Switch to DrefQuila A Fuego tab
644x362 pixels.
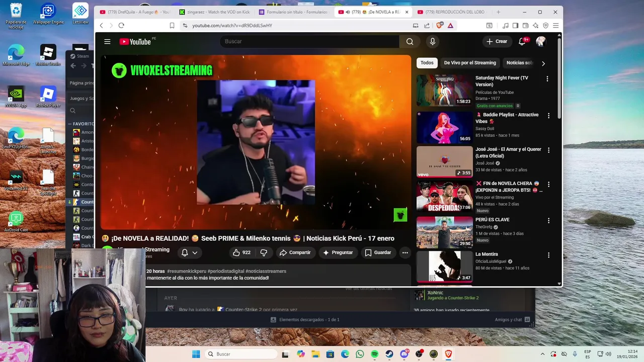pyautogui.click(x=135, y=12)
